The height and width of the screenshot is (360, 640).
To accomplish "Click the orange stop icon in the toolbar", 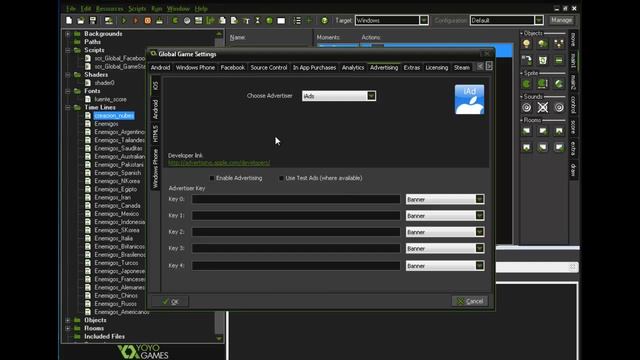I will click(148, 20).
